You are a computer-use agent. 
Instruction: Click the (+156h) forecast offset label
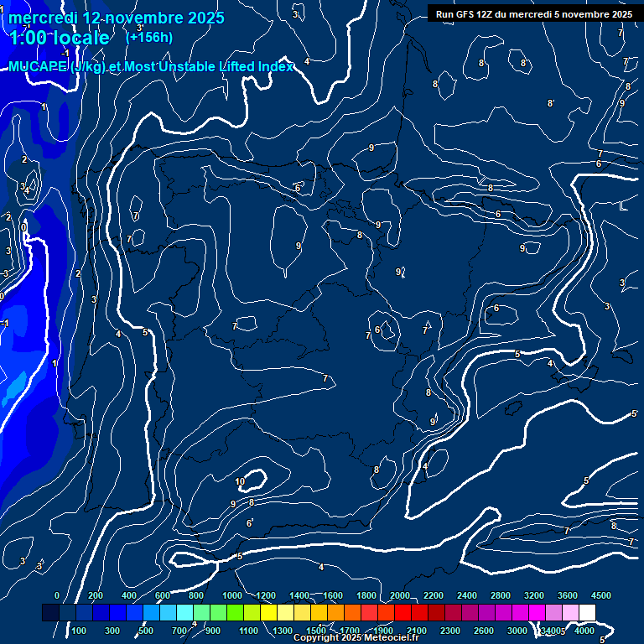[149, 37]
